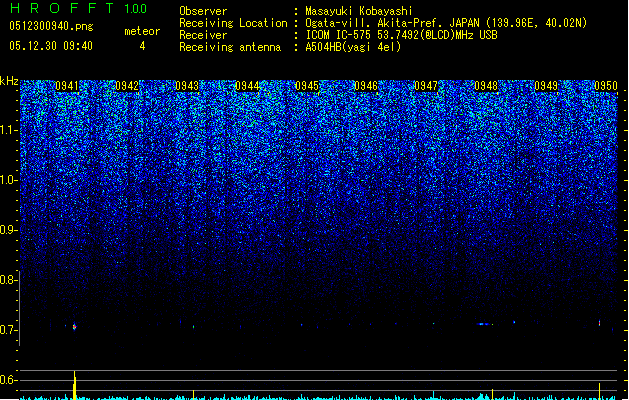Image resolution: width=629 pixels, height=400 pixels.
Task: Click the 1.0 kHz axis label
Action: pos(9,180)
